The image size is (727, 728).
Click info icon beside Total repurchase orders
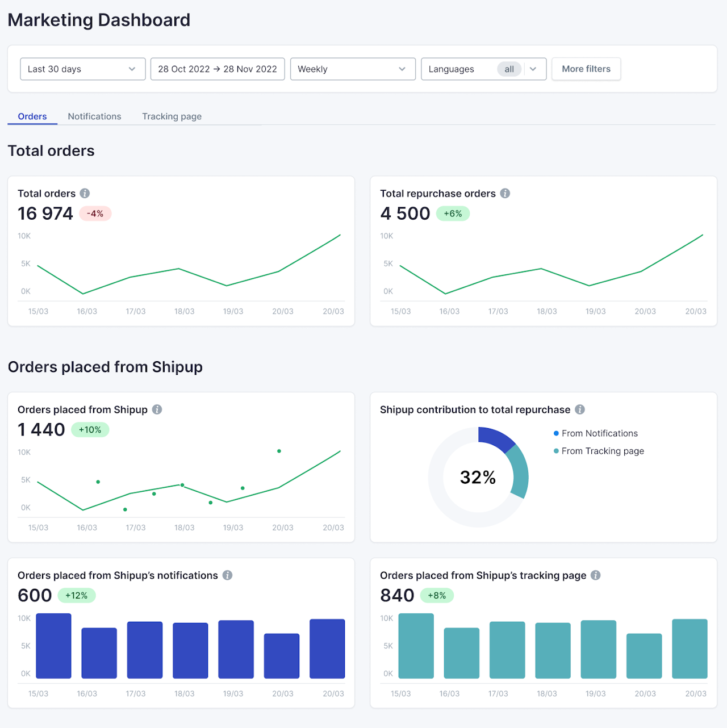[x=505, y=193]
